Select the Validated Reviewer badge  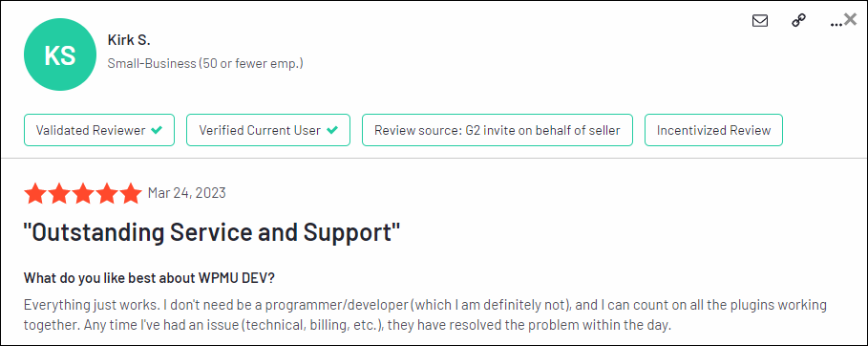(x=99, y=130)
